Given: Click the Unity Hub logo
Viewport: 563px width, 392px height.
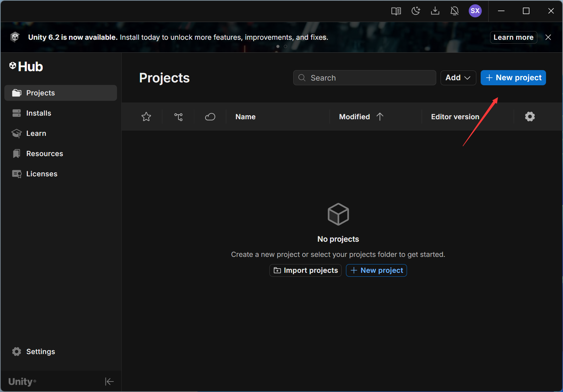Looking at the screenshot, I should click(x=26, y=66).
